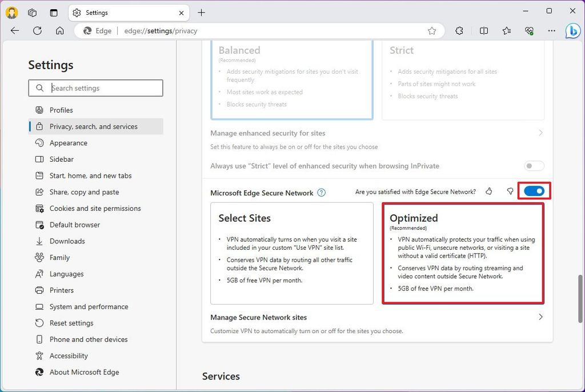Open the Extensions icon

coord(459,31)
